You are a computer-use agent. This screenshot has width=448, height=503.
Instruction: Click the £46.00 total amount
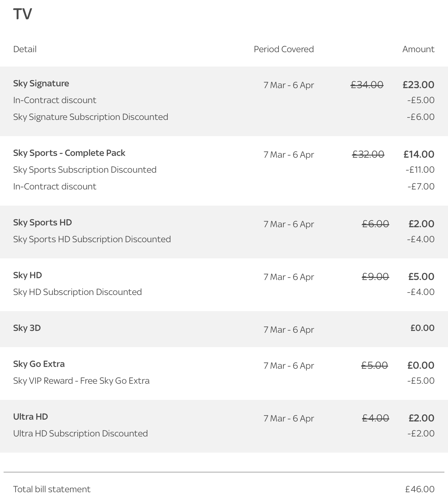click(x=420, y=489)
